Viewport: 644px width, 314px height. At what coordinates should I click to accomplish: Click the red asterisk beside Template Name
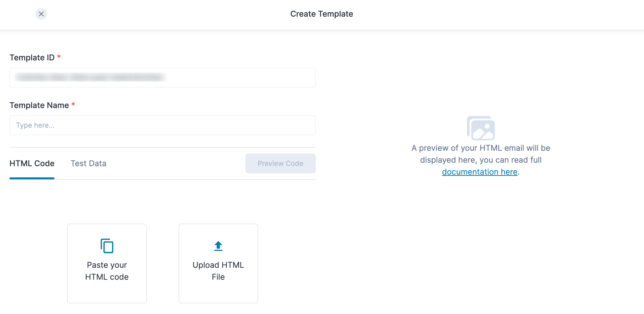point(73,105)
